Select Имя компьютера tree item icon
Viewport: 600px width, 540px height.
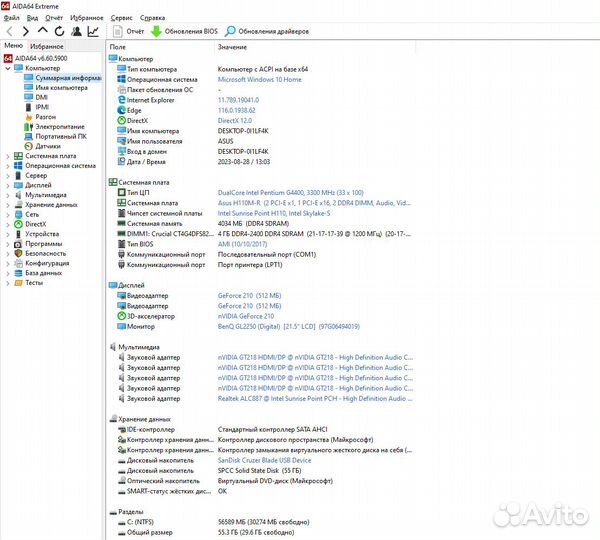tap(28, 88)
